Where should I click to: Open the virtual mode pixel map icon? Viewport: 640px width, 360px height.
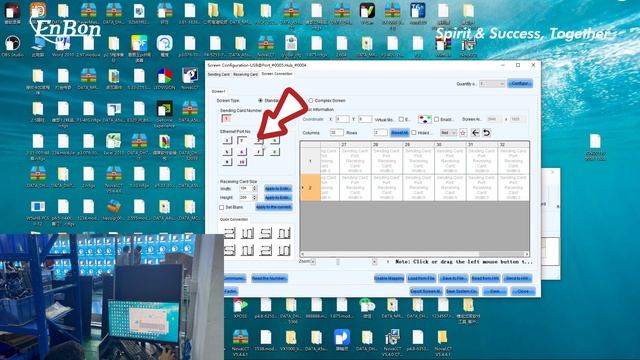coord(424,119)
